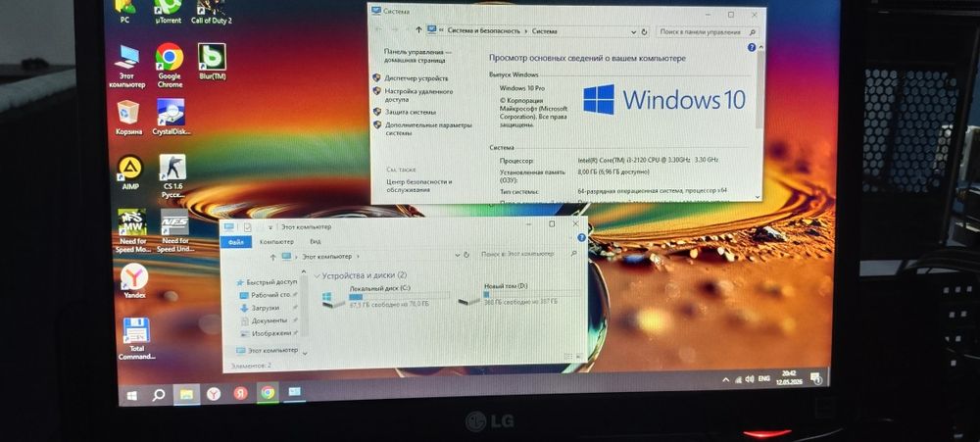Click search field in Explorer window
980x442 pixels.
(x=529, y=254)
